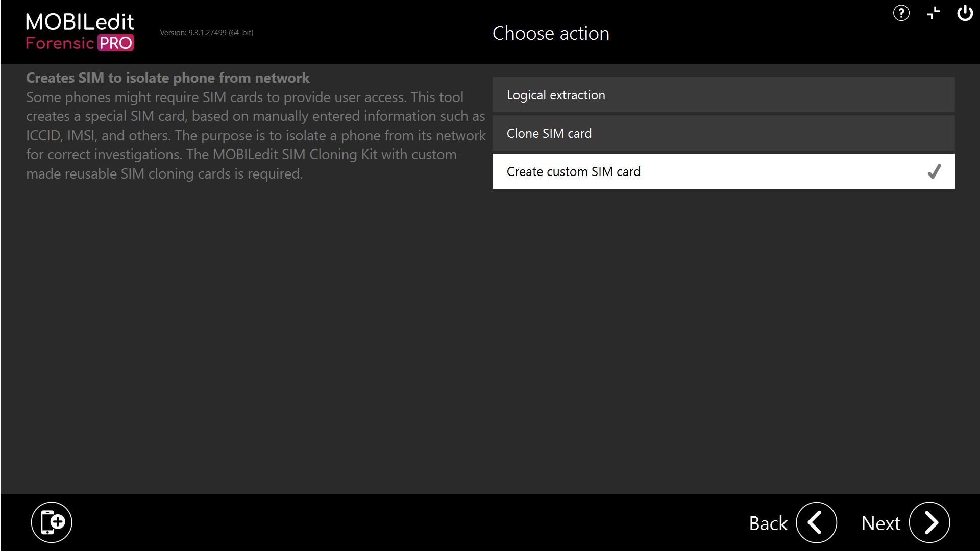This screenshot has height=551, width=980.
Task: Click the checkmark on Create custom SIM card
Action: 935,171
